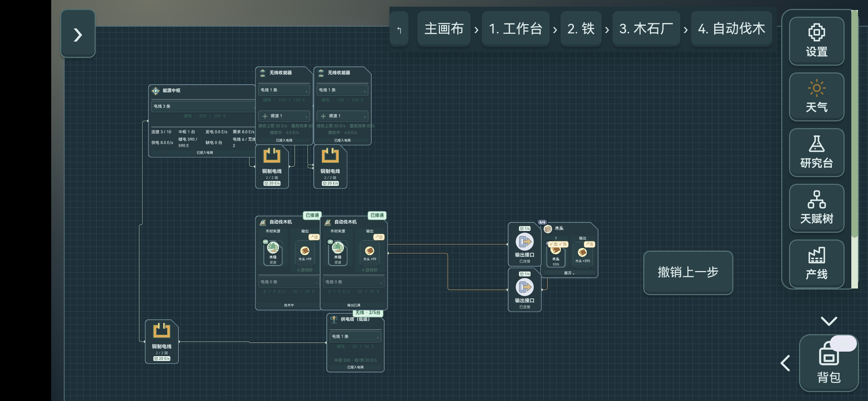
Task: Click the 木头 ×395 output item
Action: [x=582, y=255]
